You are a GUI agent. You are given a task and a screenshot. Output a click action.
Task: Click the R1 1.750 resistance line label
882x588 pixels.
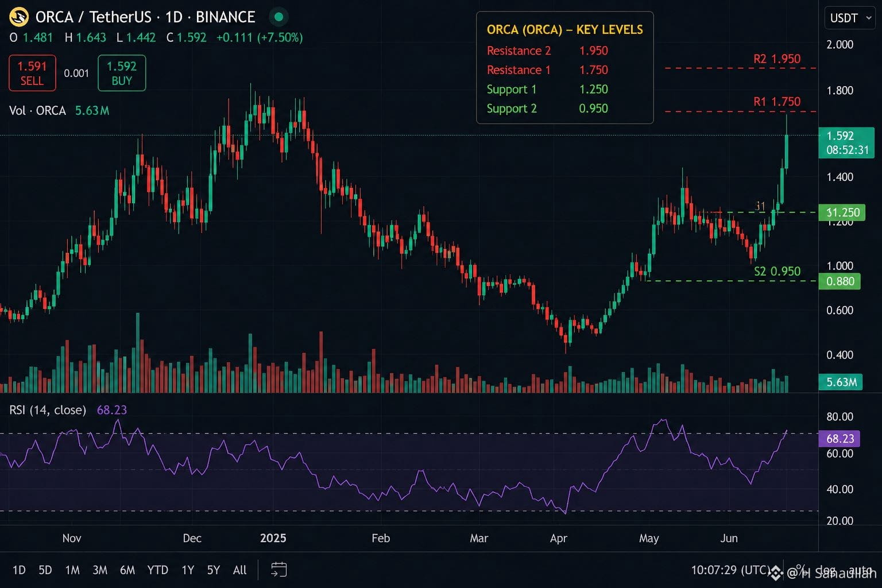777,102
